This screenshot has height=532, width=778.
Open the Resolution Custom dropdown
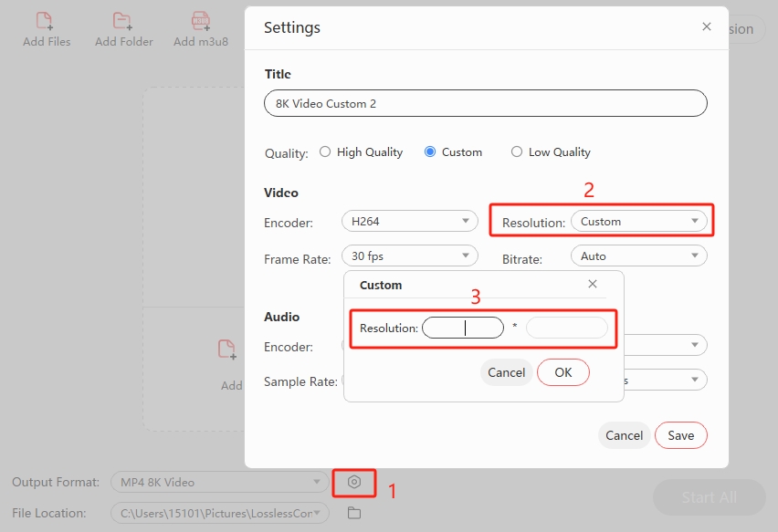pos(638,221)
